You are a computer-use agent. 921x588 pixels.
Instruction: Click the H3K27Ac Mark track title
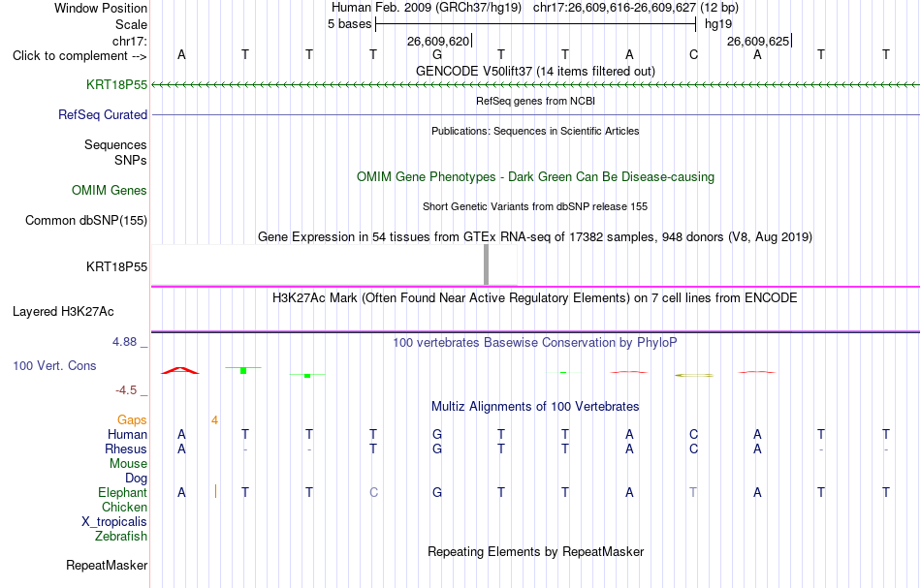pos(535,298)
